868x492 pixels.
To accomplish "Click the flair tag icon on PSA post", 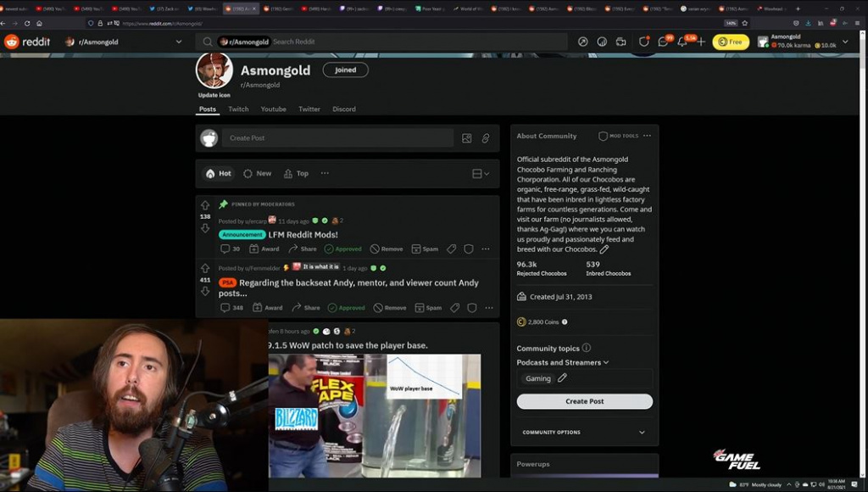I will [x=454, y=307].
